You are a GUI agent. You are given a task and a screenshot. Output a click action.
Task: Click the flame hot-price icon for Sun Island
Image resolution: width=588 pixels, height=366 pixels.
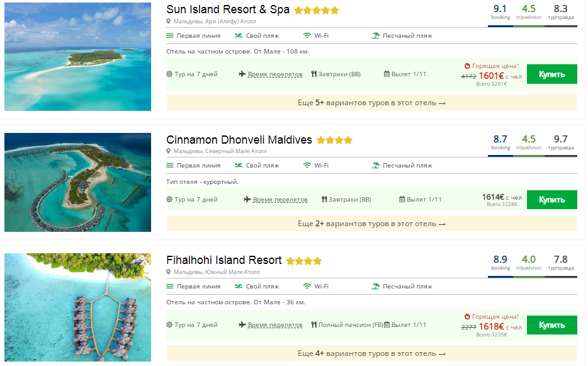[x=467, y=66]
